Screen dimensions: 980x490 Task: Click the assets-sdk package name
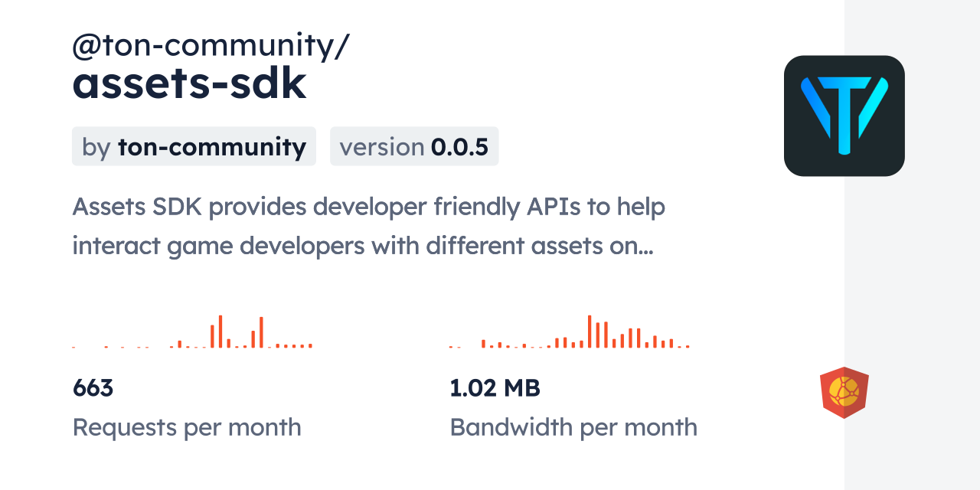pos(188,83)
